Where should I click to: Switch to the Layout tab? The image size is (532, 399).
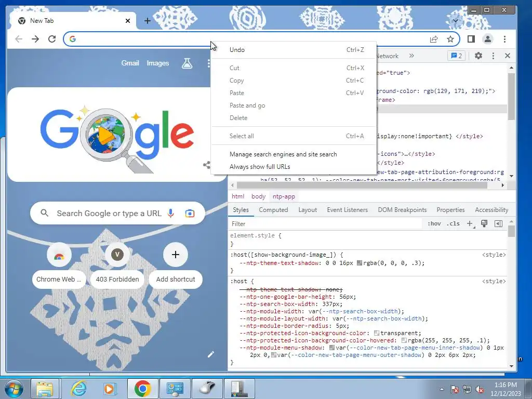[x=308, y=210]
